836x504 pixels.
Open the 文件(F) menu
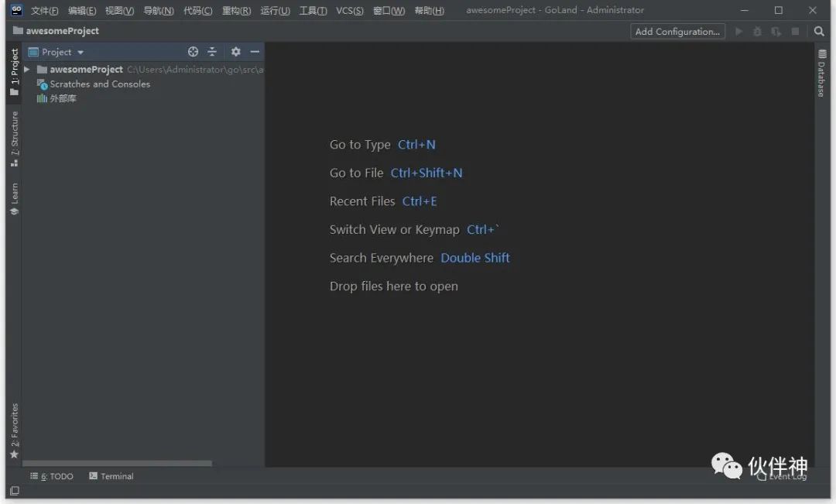(44, 11)
